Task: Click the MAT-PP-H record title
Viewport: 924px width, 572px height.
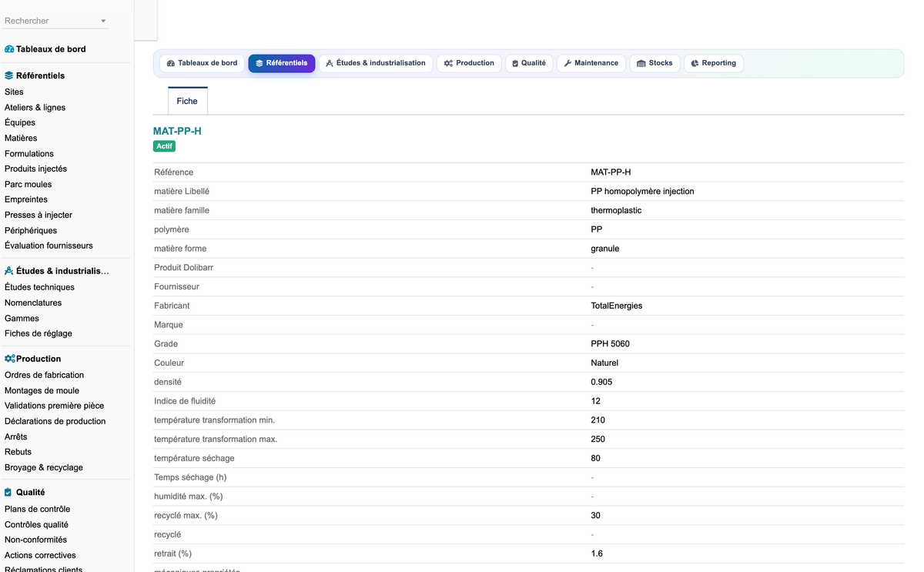Action: coord(177,131)
